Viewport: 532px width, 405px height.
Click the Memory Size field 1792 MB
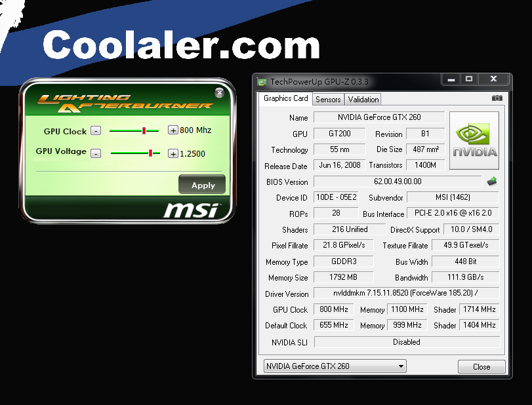344,277
